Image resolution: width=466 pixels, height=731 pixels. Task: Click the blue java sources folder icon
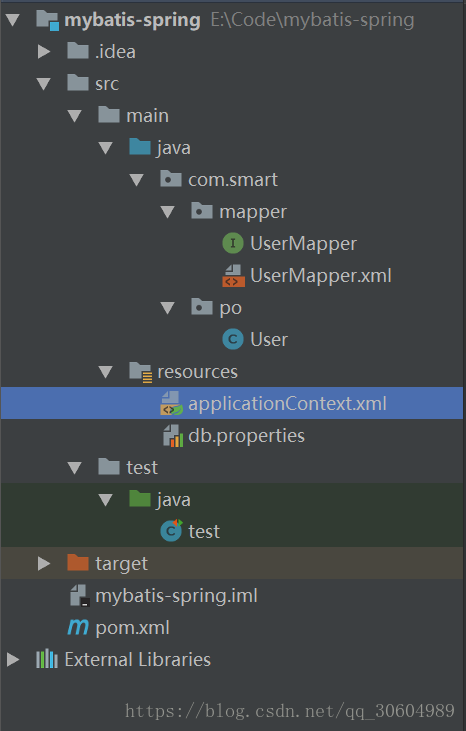click(x=140, y=147)
